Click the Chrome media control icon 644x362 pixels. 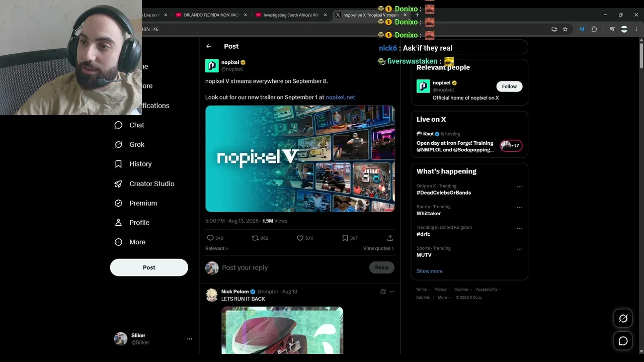point(612,29)
